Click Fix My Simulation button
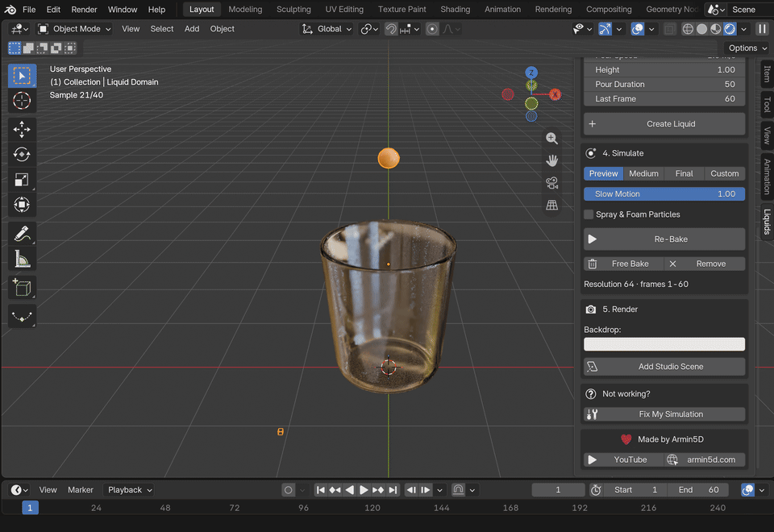The height and width of the screenshot is (532, 774). pyautogui.click(x=664, y=414)
